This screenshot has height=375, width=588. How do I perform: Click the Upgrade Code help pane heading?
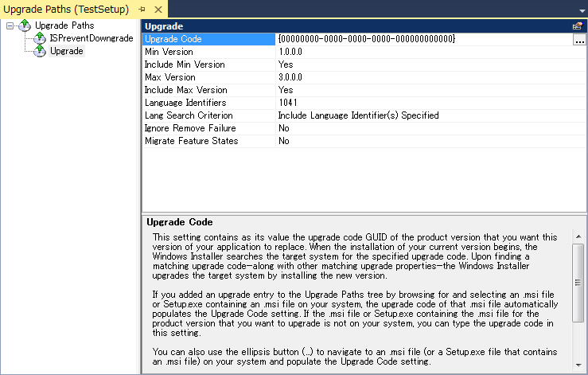[179, 222]
